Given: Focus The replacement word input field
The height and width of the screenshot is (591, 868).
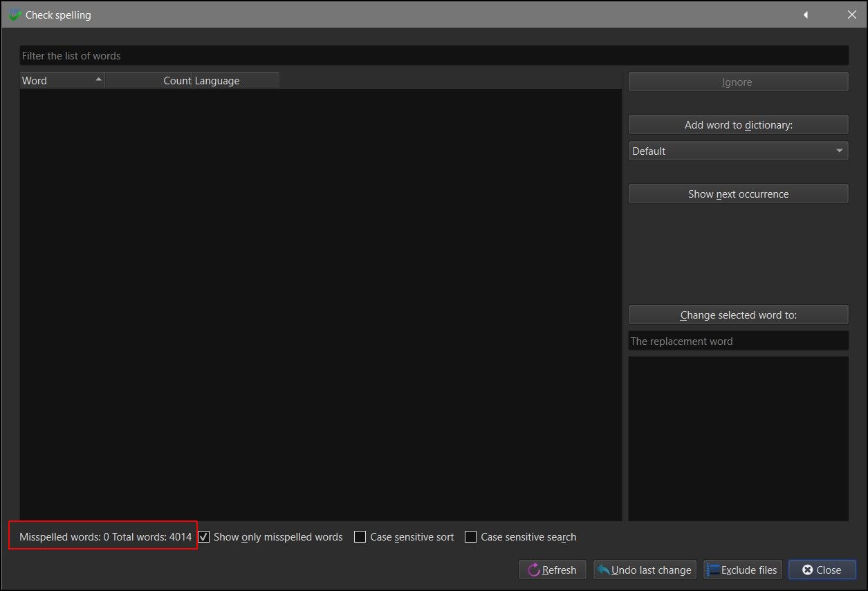Looking at the screenshot, I should pyautogui.click(x=738, y=341).
